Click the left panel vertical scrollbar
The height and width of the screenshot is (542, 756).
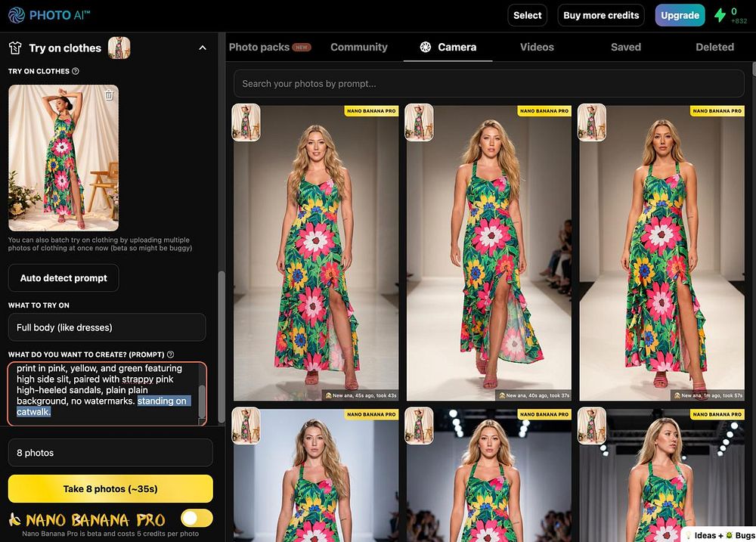tap(222, 346)
